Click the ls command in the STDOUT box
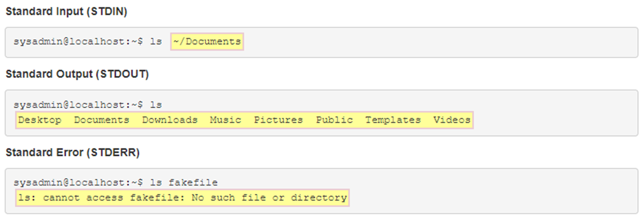The width and height of the screenshot is (644, 218). 156,105
